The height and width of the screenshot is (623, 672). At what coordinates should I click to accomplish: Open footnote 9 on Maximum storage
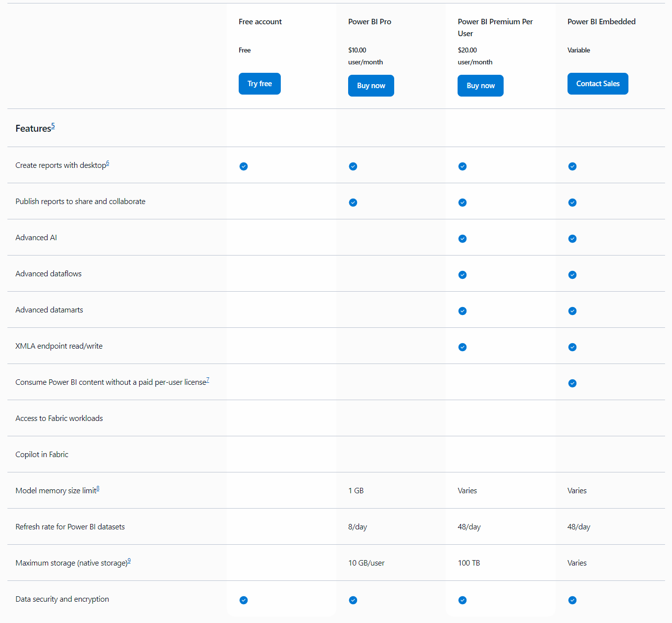coord(129,561)
